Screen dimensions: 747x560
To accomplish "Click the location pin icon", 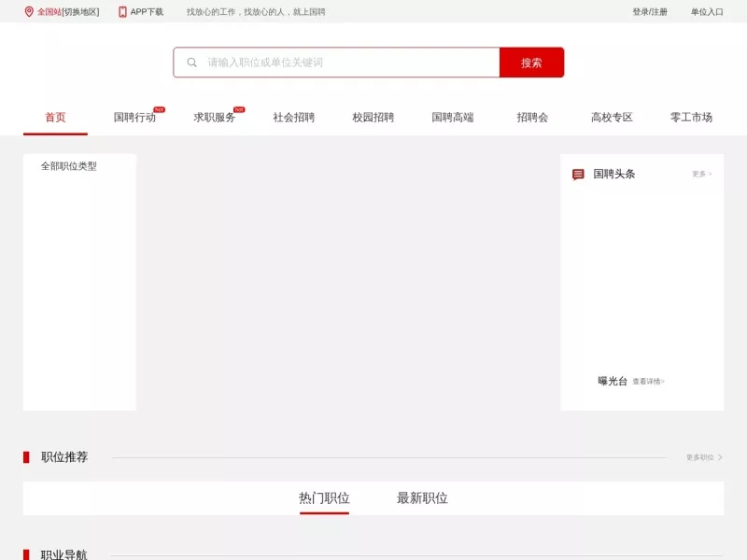I will [x=29, y=11].
